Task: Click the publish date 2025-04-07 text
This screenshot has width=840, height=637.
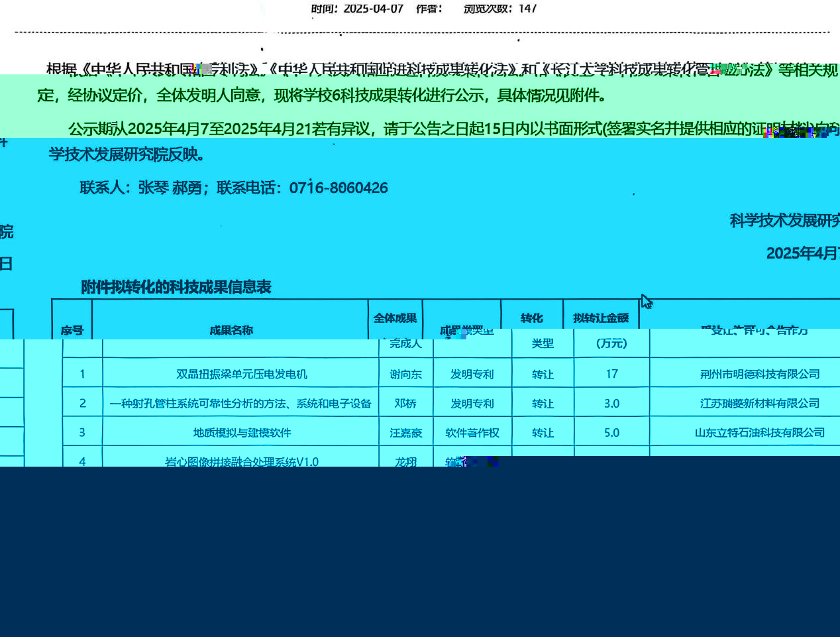Action: [373, 9]
